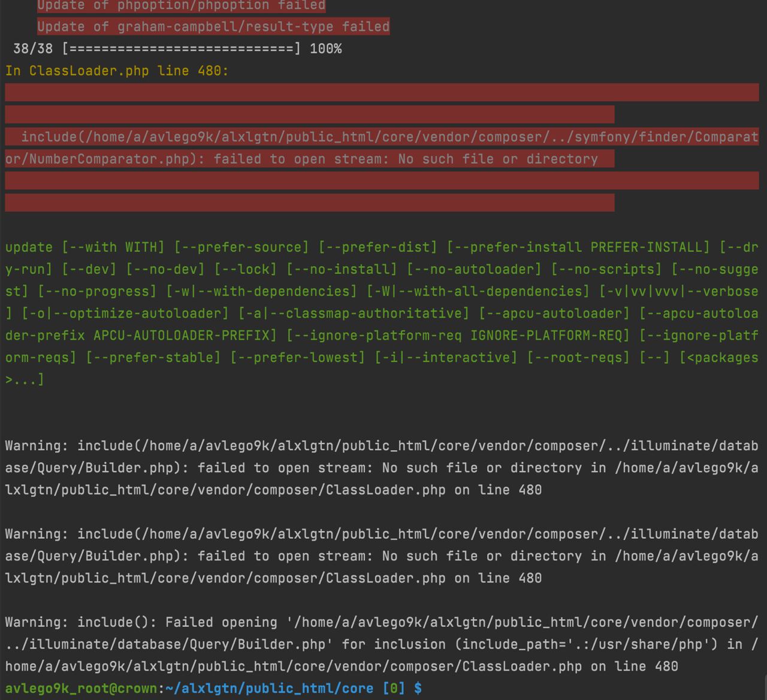Select the [-a|--classmap-authoritative] option
The height and width of the screenshot is (700, 767).
(354, 313)
